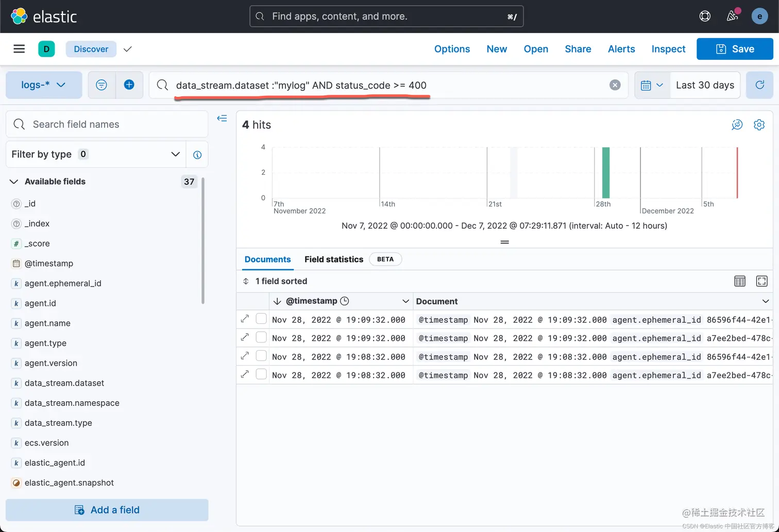Focus the Find apps, content search box
The height and width of the screenshot is (532, 779).
pyautogui.click(x=386, y=16)
